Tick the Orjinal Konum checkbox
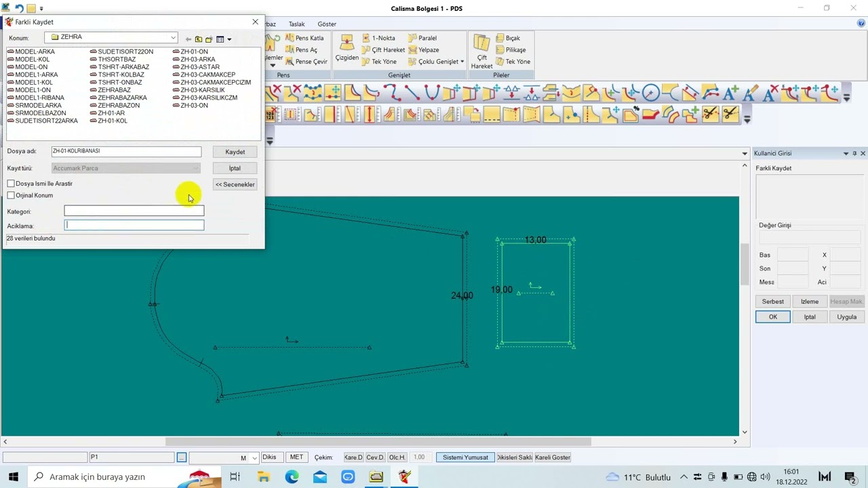Screen dimensions: 868x488 (x=11, y=195)
